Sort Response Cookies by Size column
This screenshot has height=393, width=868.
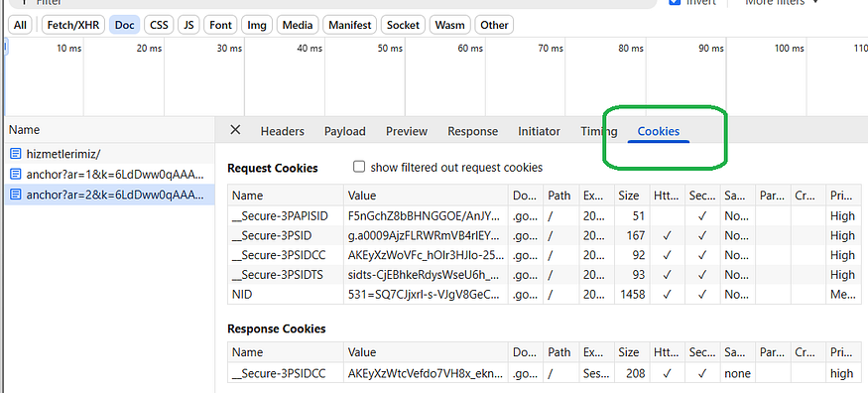click(x=632, y=352)
